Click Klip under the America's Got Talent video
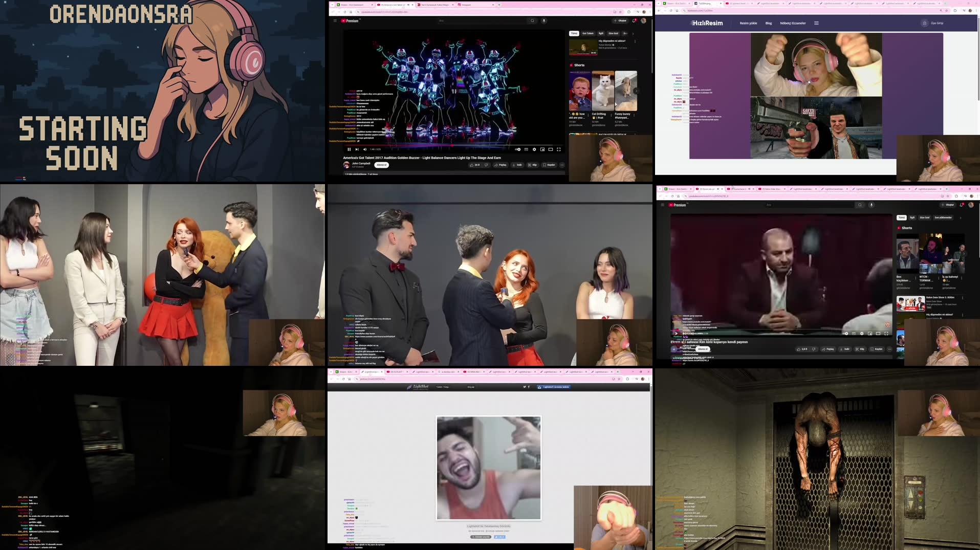The height and width of the screenshot is (550, 980). click(533, 165)
